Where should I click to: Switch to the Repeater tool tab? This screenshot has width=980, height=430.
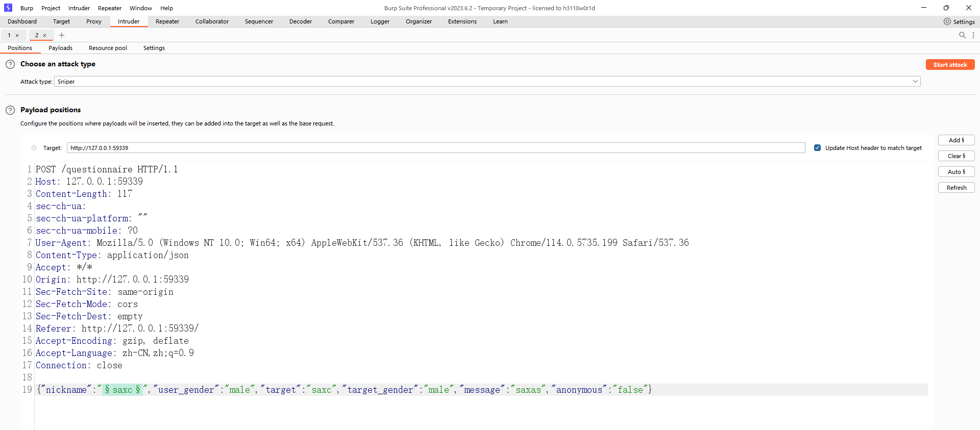167,21
